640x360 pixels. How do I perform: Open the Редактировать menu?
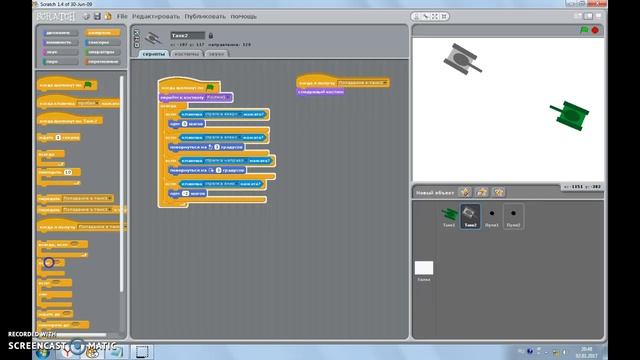pyautogui.click(x=156, y=16)
